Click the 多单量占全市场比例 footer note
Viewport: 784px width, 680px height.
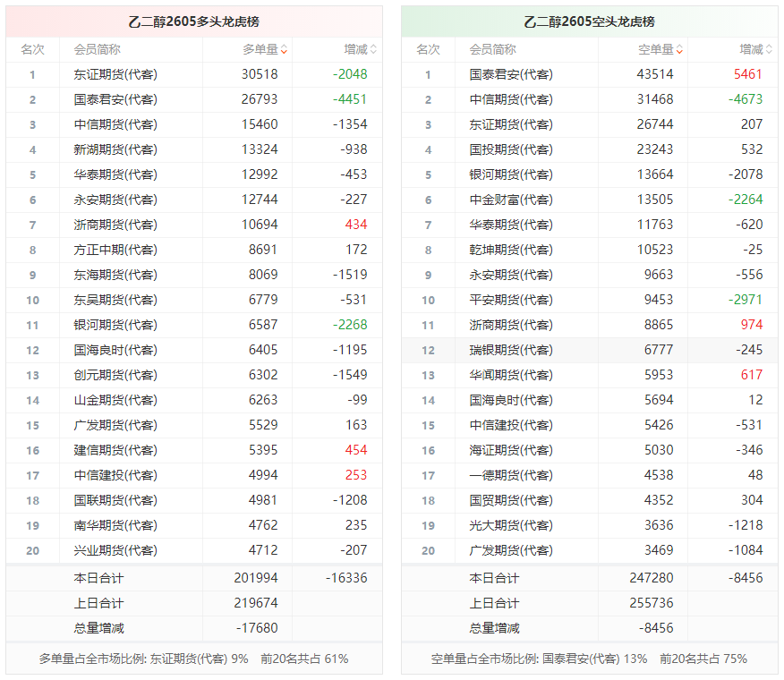(x=194, y=659)
